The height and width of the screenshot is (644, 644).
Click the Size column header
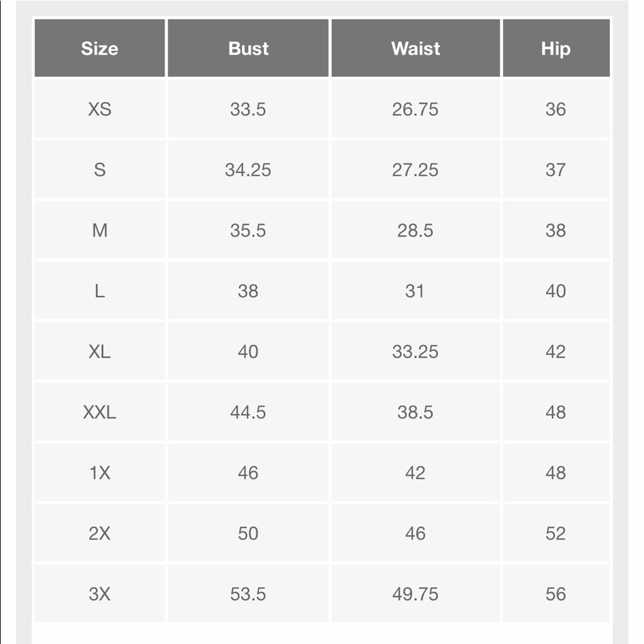[x=99, y=48]
